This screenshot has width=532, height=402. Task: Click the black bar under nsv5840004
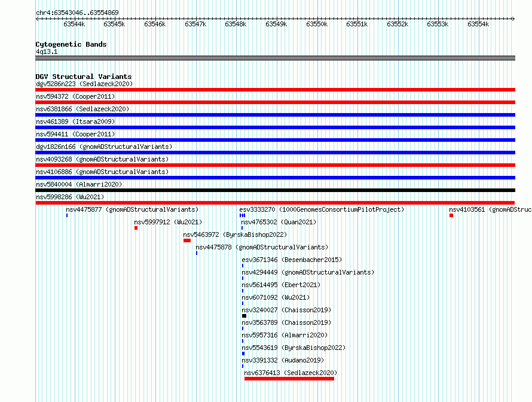pyautogui.click(x=275, y=190)
